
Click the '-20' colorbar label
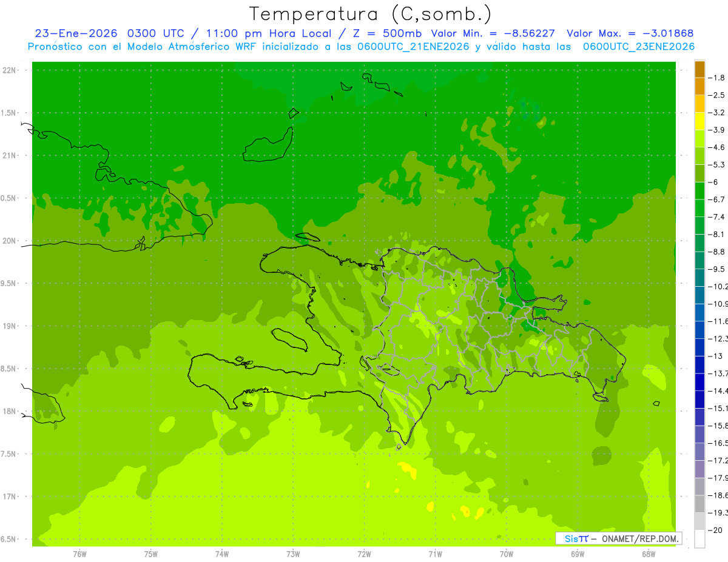tap(715, 530)
